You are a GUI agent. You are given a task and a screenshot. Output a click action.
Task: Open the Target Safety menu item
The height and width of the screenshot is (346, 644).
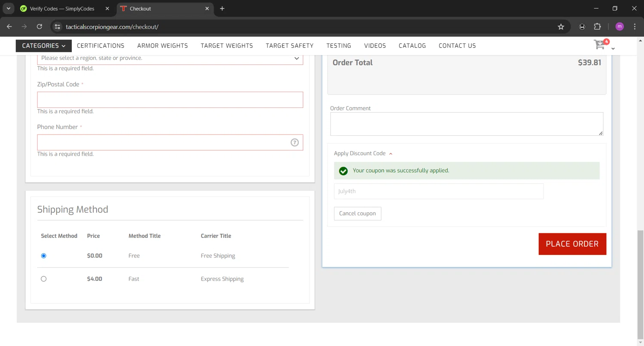point(290,46)
